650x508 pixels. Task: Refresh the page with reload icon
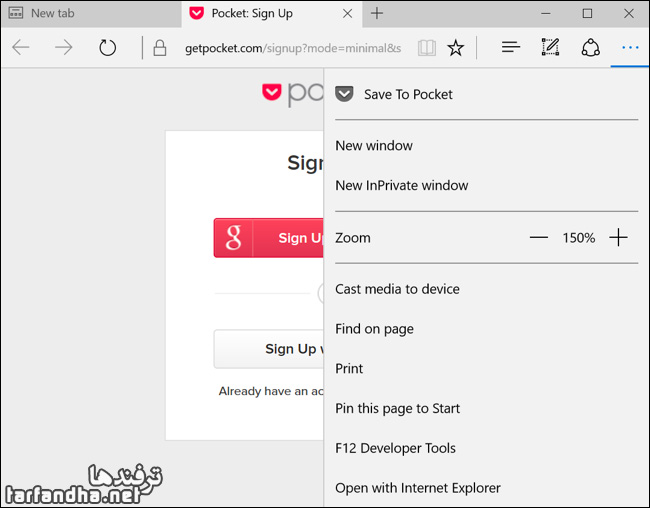tap(107, 48)
